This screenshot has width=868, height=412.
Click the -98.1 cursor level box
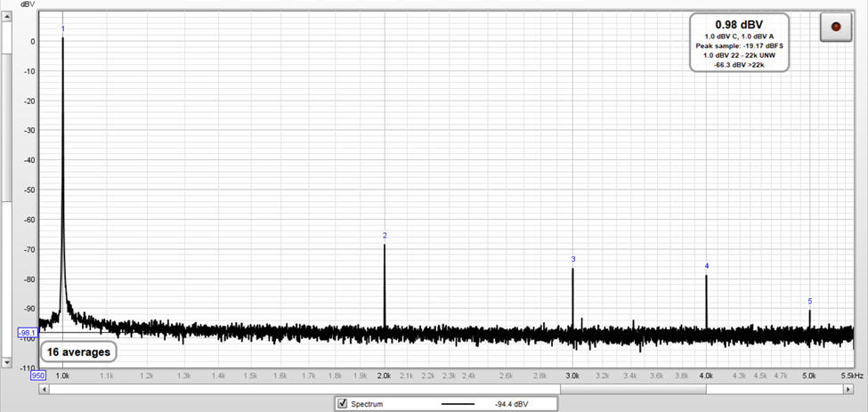[x=27, y=332]
